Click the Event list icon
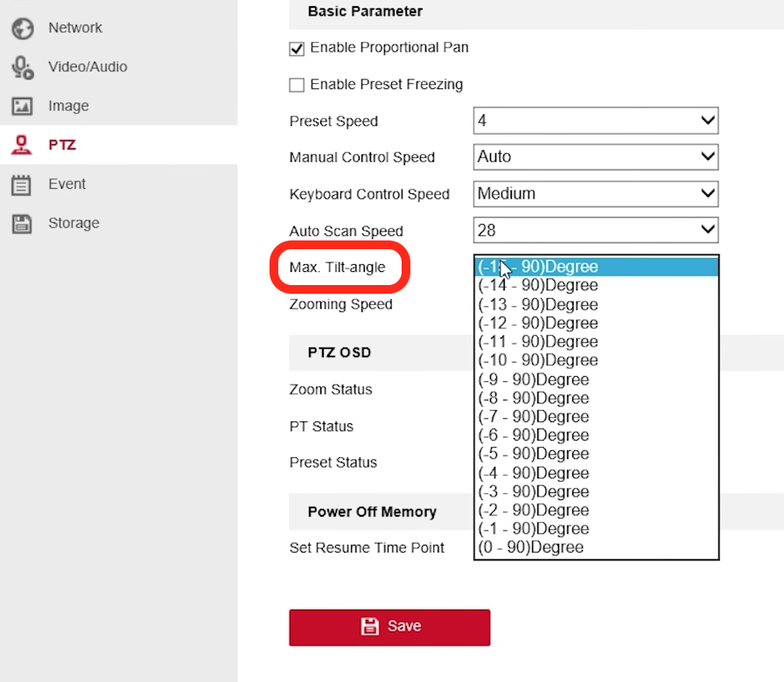 pyautogui.click(x=22, y=184)
